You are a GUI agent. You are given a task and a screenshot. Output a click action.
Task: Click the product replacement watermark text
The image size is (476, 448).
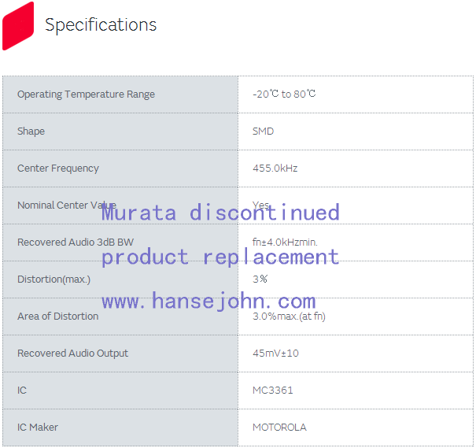coord(220,257)
